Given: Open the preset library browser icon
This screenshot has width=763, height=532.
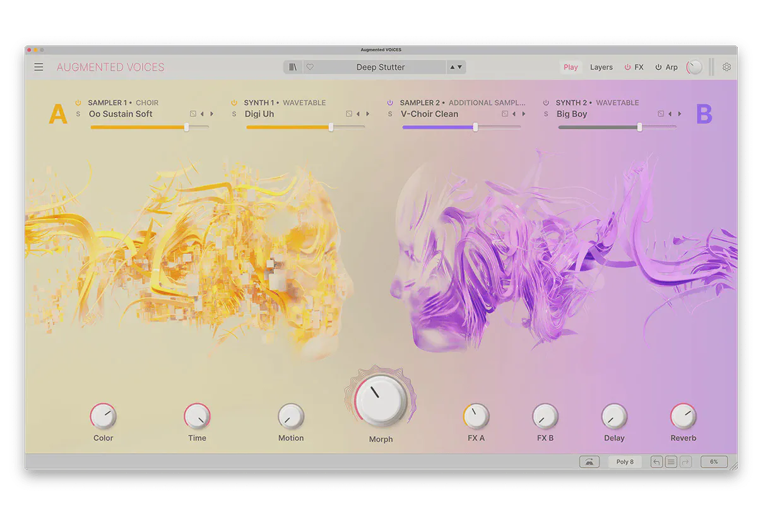Looking at the screenshot, I should coord(293,67).
